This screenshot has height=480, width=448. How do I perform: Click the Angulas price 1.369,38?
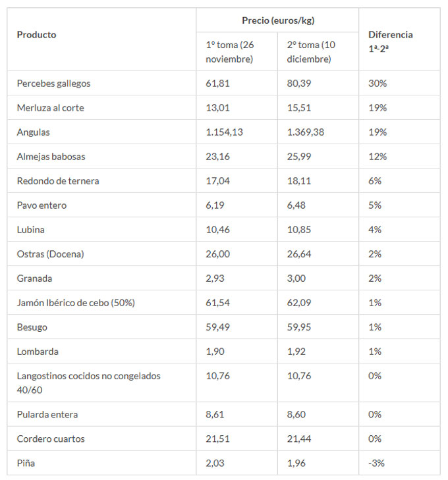(306, 132)
